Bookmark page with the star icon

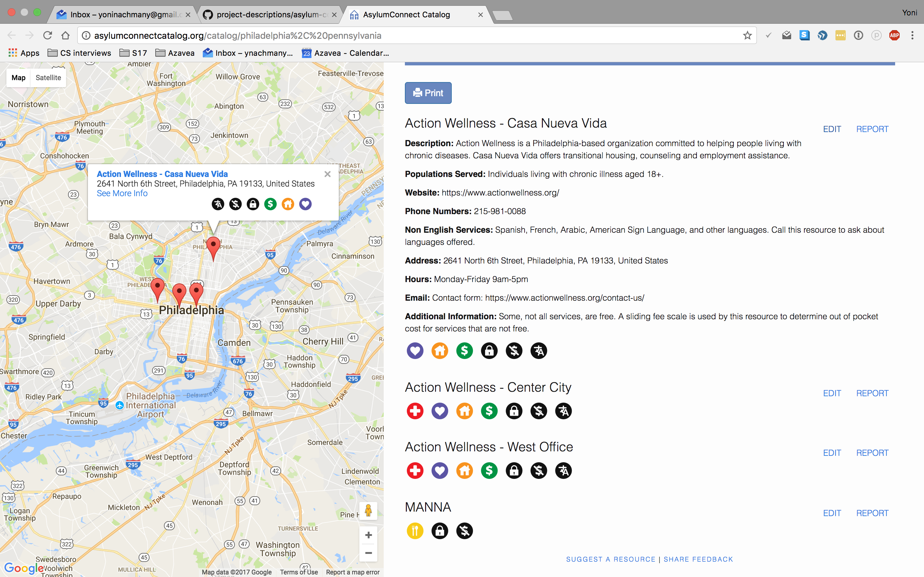tap(747, 36)
